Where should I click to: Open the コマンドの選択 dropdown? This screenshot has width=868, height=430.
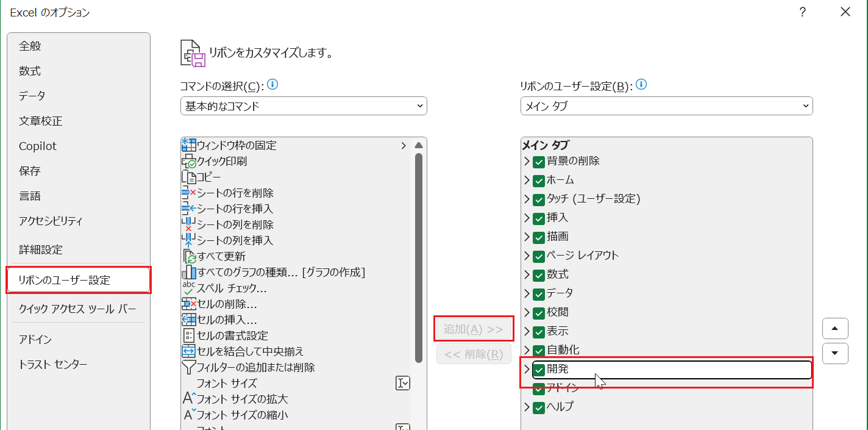(x=304, y=106)
